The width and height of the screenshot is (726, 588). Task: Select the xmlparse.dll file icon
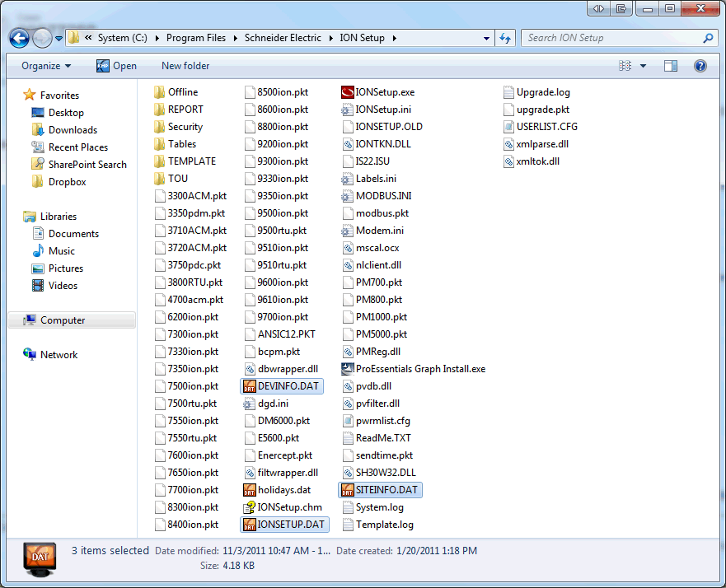(508, 144)
